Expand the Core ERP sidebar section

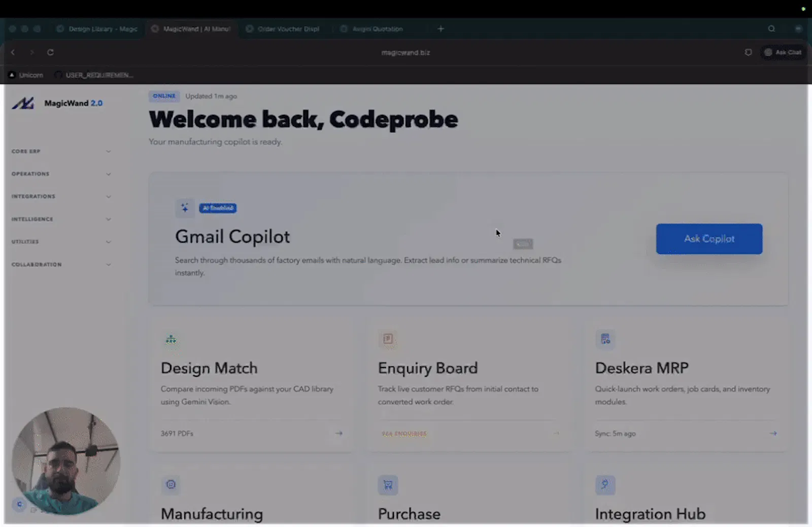[x=61, y=151]
